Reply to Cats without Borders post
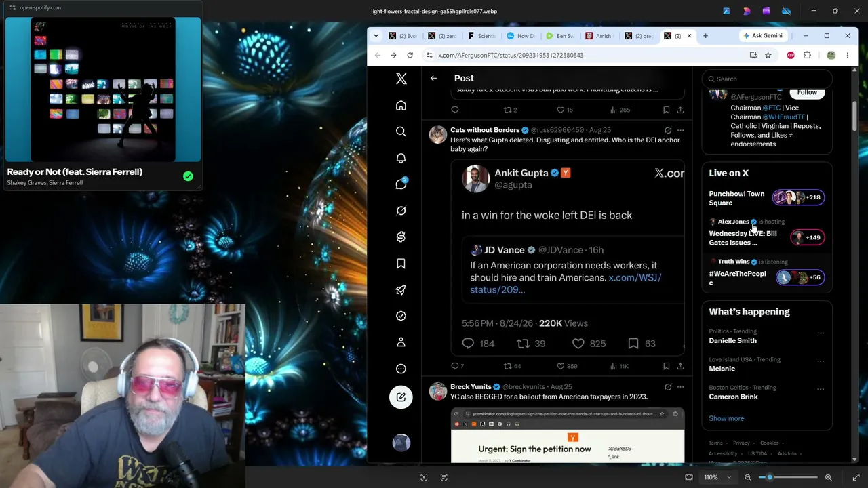The height and width of the screenshot is (488, 868). coord(455,366)
